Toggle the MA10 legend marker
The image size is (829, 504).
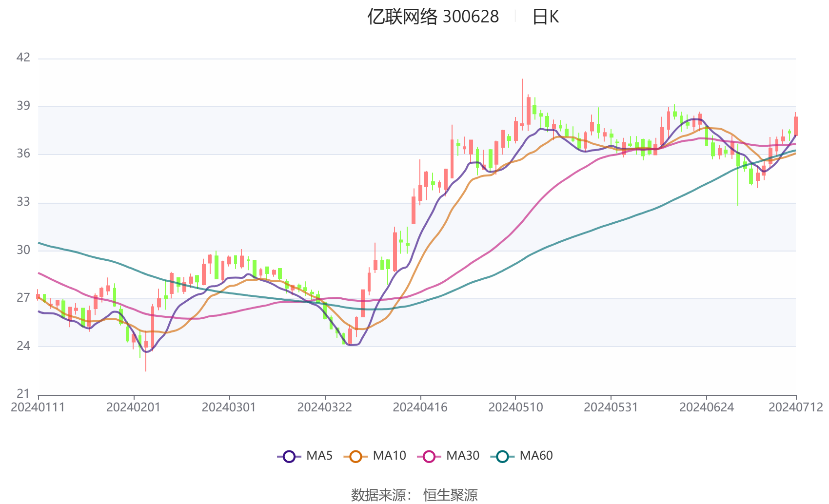[355, 456]
